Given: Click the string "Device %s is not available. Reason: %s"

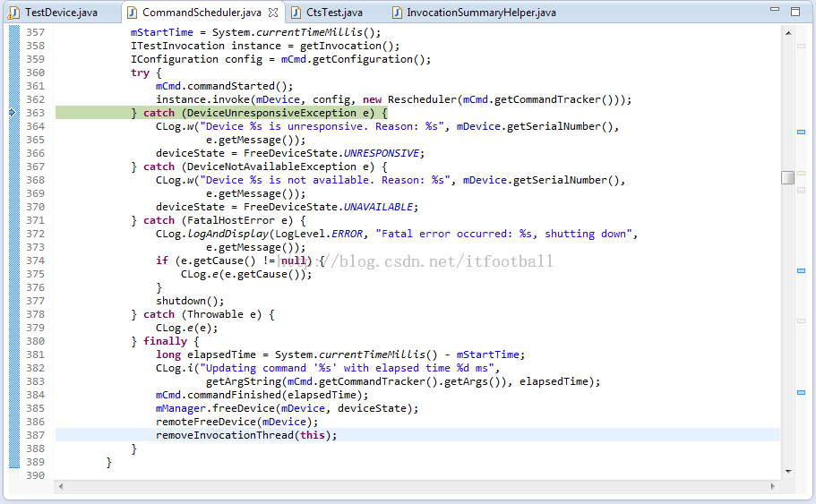Looking at the screenshot, I should point(325,180).
